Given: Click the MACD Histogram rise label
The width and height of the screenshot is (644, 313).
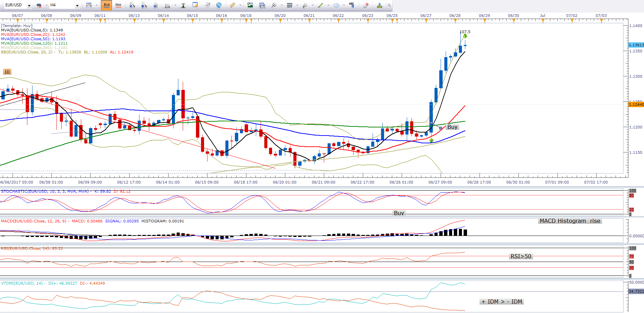Looking at the screenshot, I should point(570,221).
